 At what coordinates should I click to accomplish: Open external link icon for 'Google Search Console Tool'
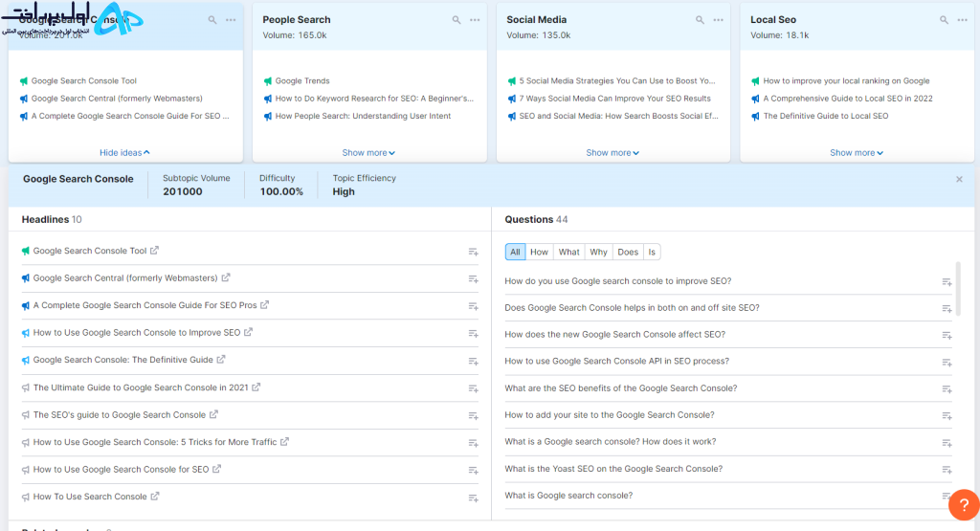154,251
